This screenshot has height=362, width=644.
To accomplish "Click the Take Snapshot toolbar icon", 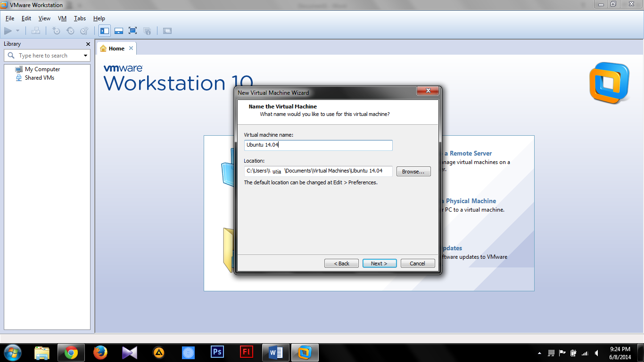I will click(x=56, y=31).
